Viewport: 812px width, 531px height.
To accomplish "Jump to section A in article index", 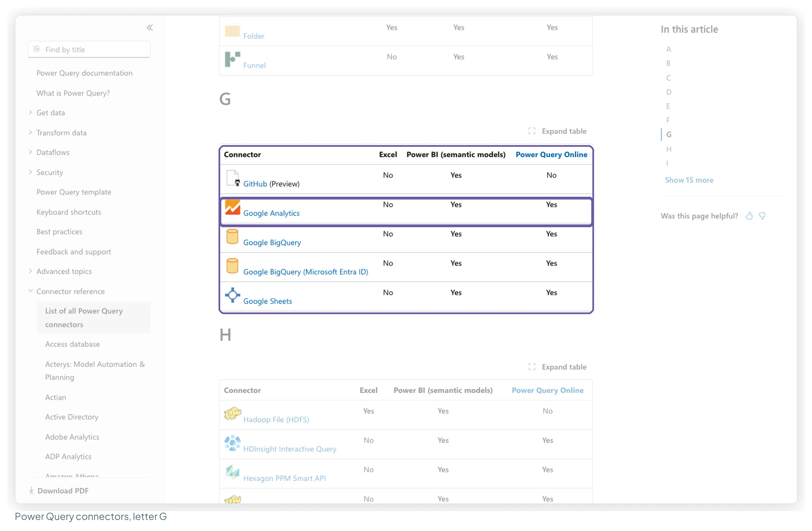I will pos(668,49).
